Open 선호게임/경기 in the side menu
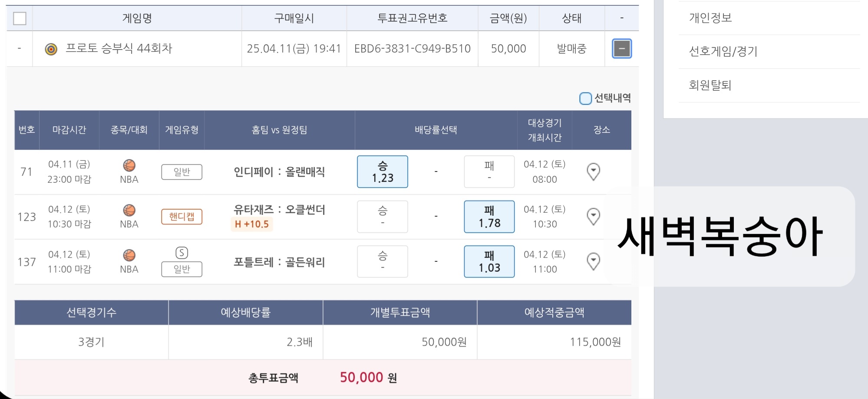 point(723,52)
